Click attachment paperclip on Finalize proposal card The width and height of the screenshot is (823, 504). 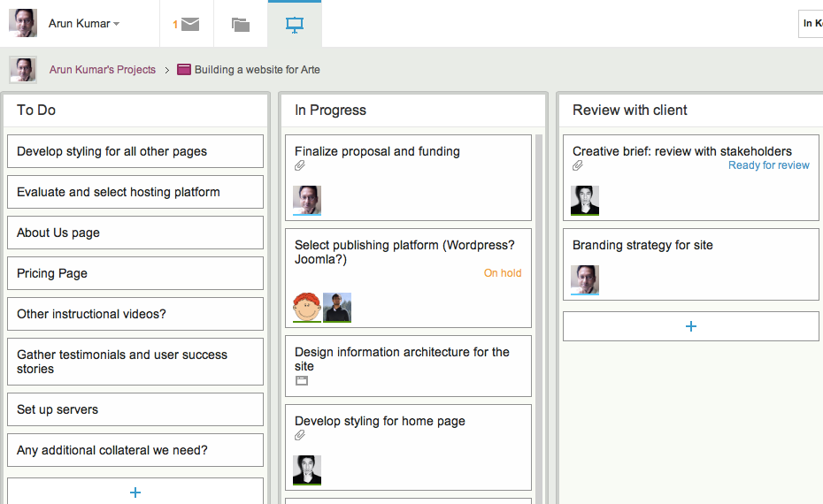pyautogui.click(x=300, y=165)
